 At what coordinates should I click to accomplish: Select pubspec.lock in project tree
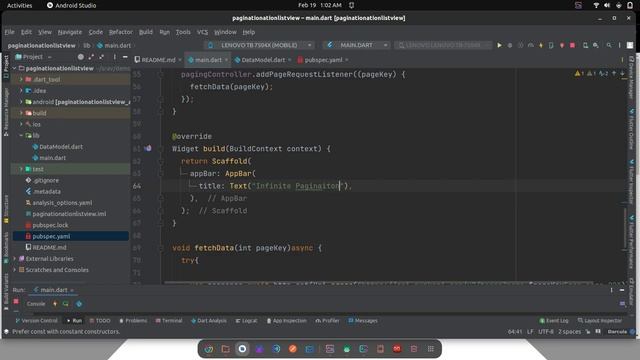coord(51,225)
